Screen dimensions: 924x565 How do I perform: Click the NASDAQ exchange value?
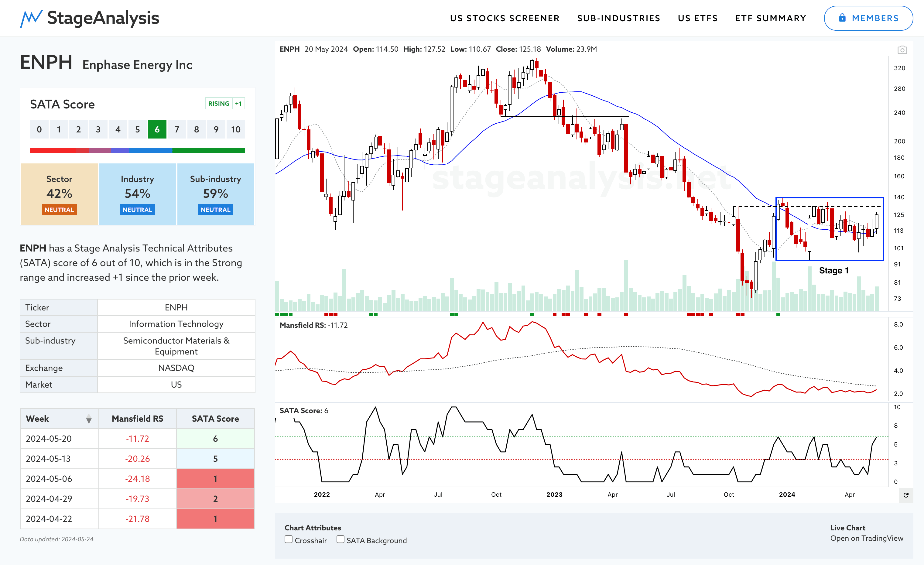[176, 368]
